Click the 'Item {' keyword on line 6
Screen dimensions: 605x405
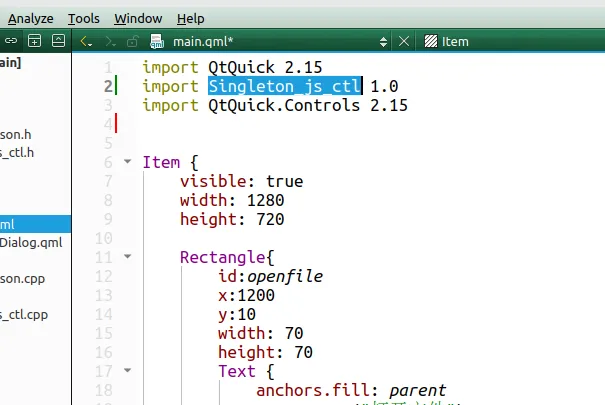tap(171, 162)
